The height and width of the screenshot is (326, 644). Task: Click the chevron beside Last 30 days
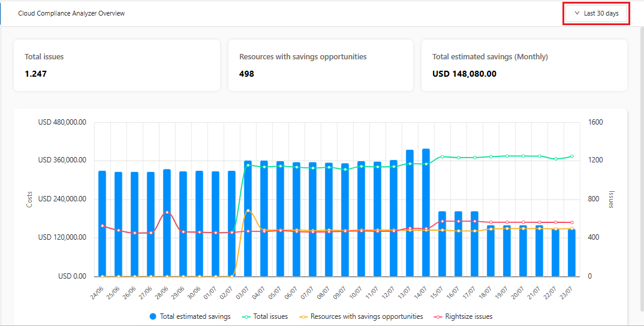(x=577, y=13)
